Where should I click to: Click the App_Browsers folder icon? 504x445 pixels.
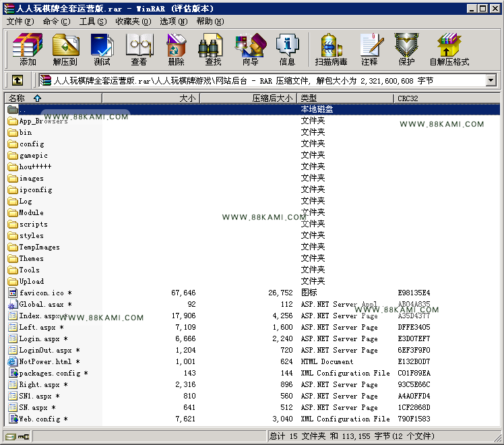13,121
